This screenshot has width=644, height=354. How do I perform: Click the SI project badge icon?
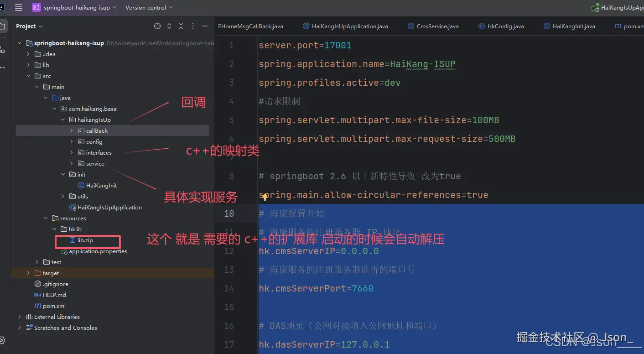coord(36,7)
